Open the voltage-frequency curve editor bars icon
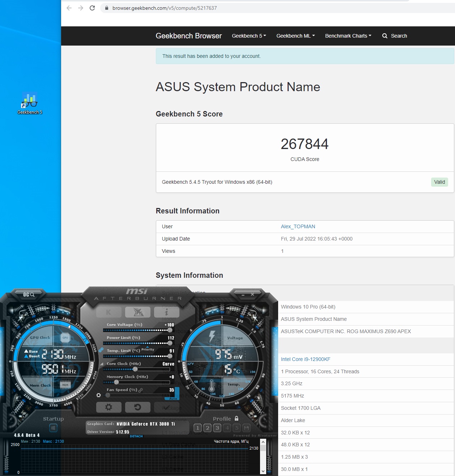The image size is (455, 476). pos(101,364)
